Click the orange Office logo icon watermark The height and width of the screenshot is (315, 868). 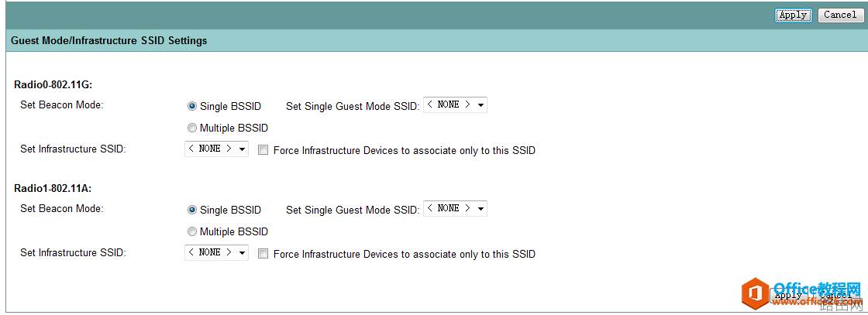[x=755, y=293]
